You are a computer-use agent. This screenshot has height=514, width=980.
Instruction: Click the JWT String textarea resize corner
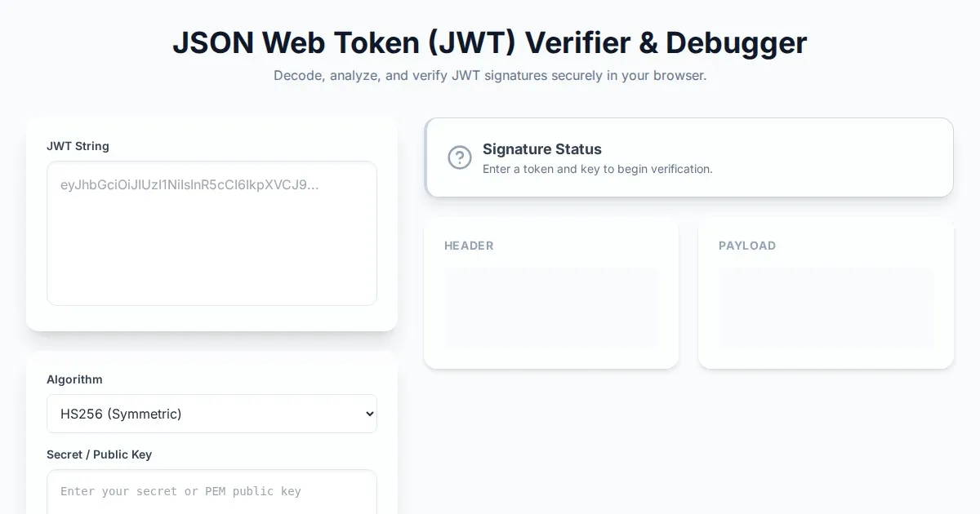pos(372,300)
